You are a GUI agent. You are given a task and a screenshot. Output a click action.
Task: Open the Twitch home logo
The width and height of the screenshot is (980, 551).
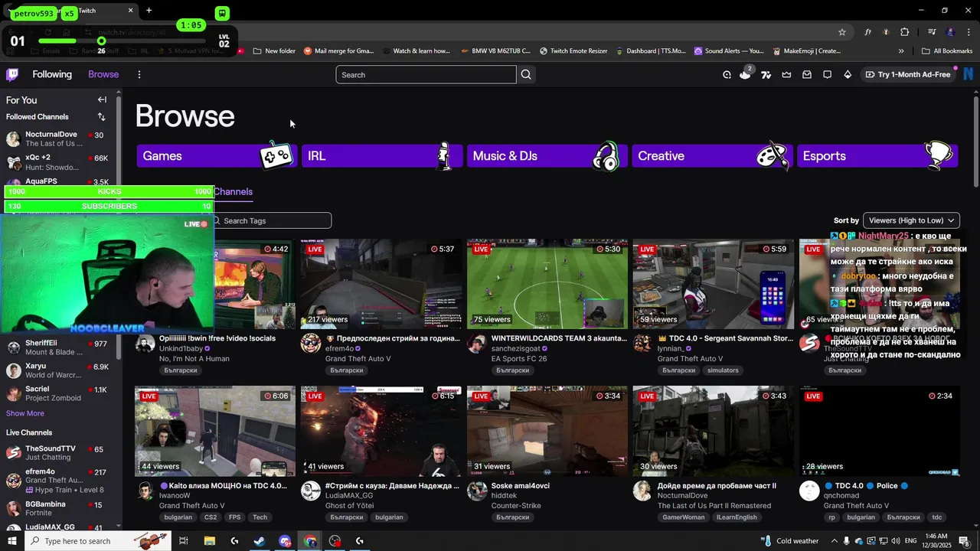tap(12, 74)
